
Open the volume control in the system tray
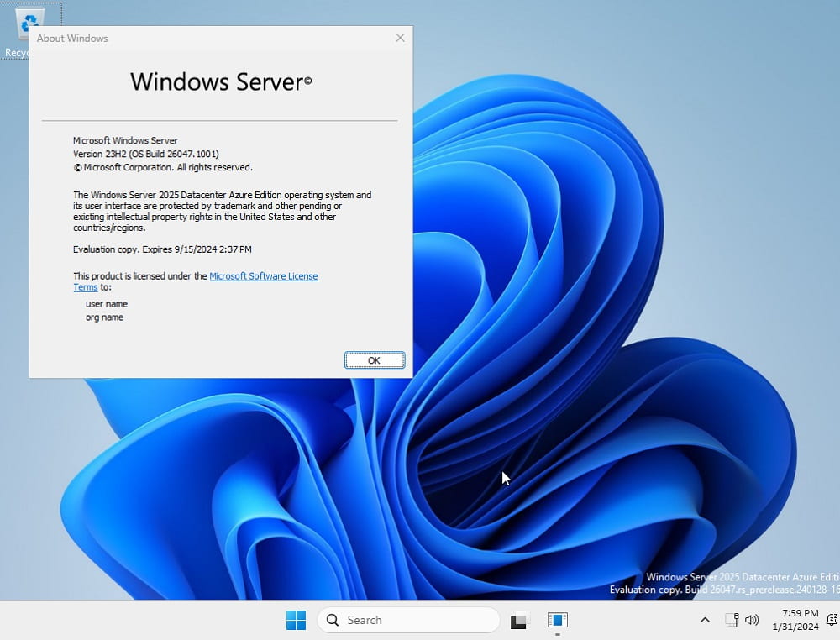point(752,620)
